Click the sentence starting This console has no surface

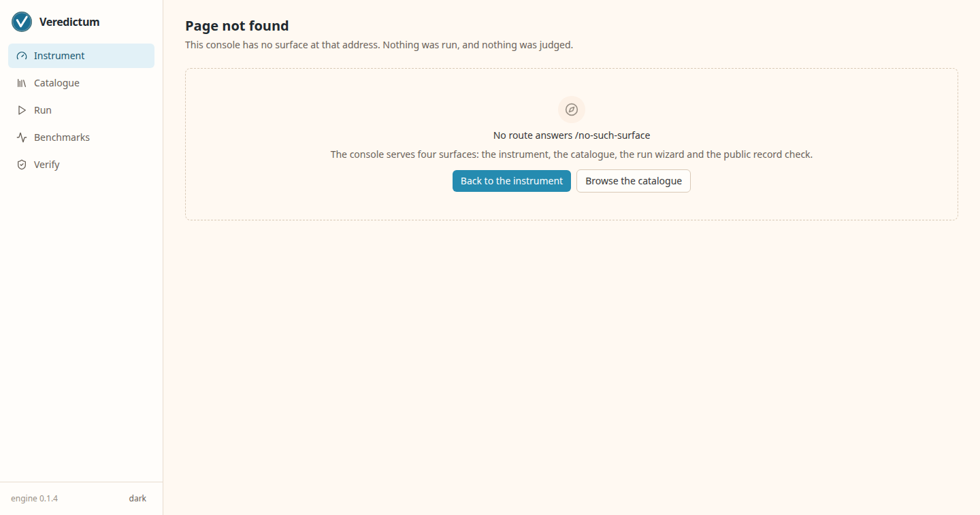pyautogui.click(x=379, y=46)
